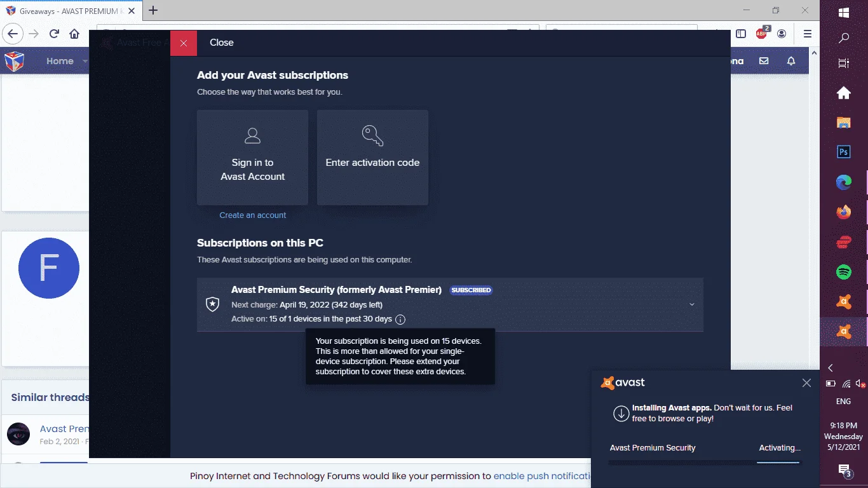The width and height of the screenshot is (868, 488).
Task: Open forum alerts bell icon
Action: point(791,61)
